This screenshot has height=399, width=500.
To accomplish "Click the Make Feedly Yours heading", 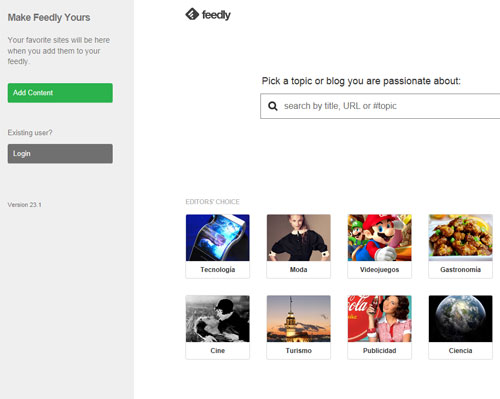I will [49, 18].
